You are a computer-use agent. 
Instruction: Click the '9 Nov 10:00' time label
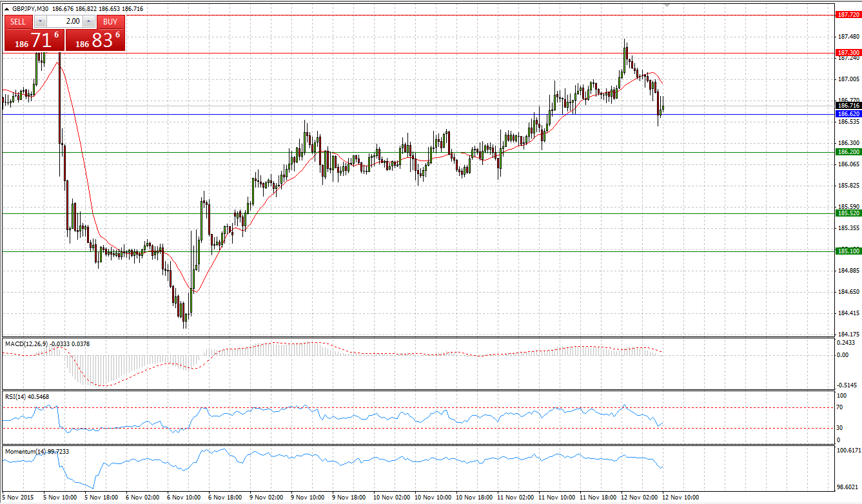pos(309,498)
